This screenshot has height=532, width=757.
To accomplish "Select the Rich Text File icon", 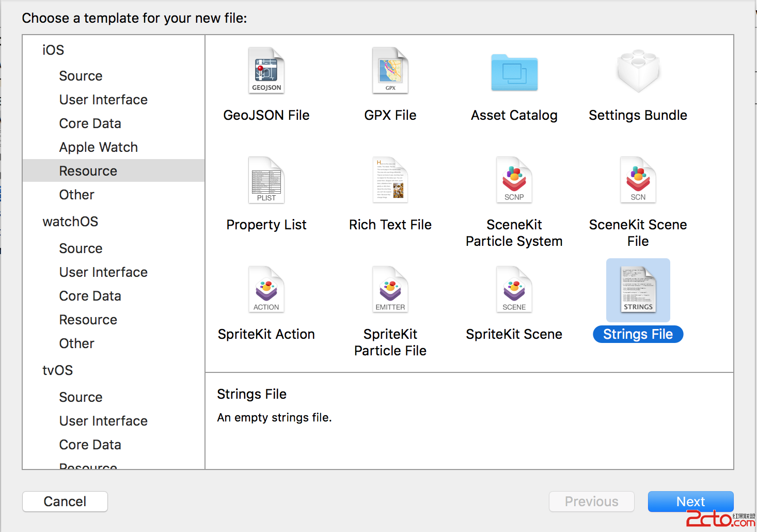I will [390, 180].
